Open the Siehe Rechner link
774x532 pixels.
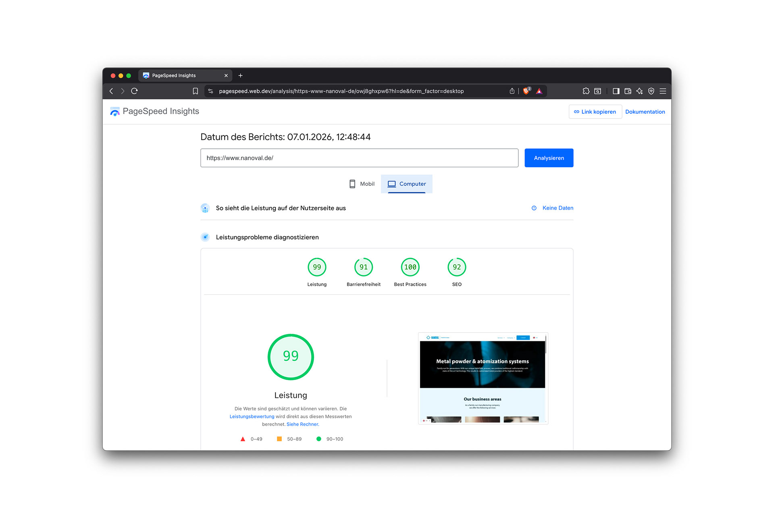302,424
